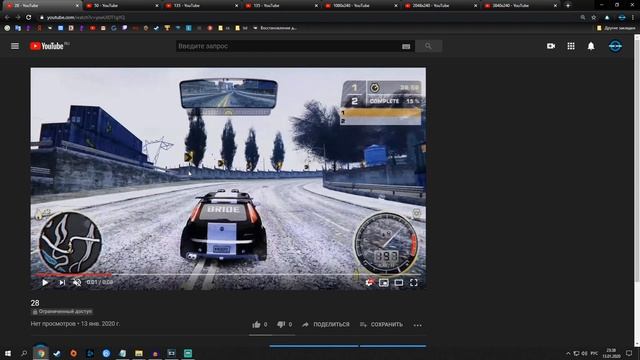The image size is (640, 360).
Task: Click the video title '28'
Action: 35,303
